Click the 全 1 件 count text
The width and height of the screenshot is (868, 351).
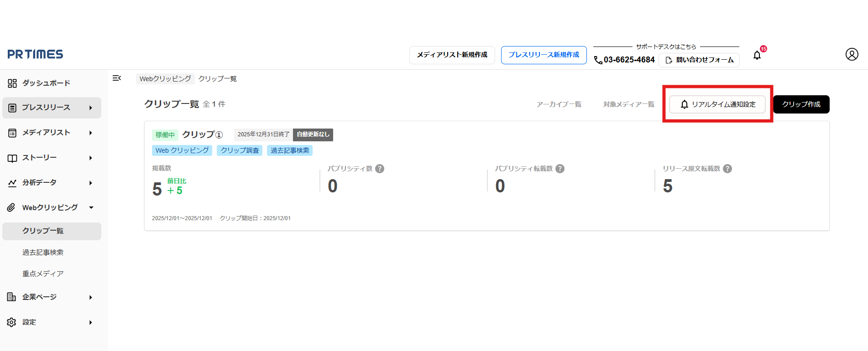tap(214, 104)
